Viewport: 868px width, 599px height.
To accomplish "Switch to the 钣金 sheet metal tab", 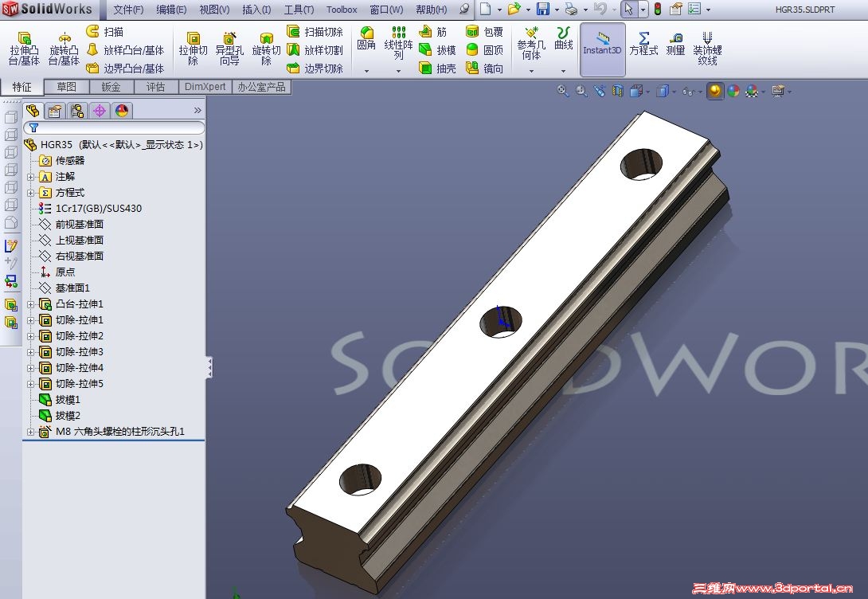I will pyautogui.click(x=111, y=87).
